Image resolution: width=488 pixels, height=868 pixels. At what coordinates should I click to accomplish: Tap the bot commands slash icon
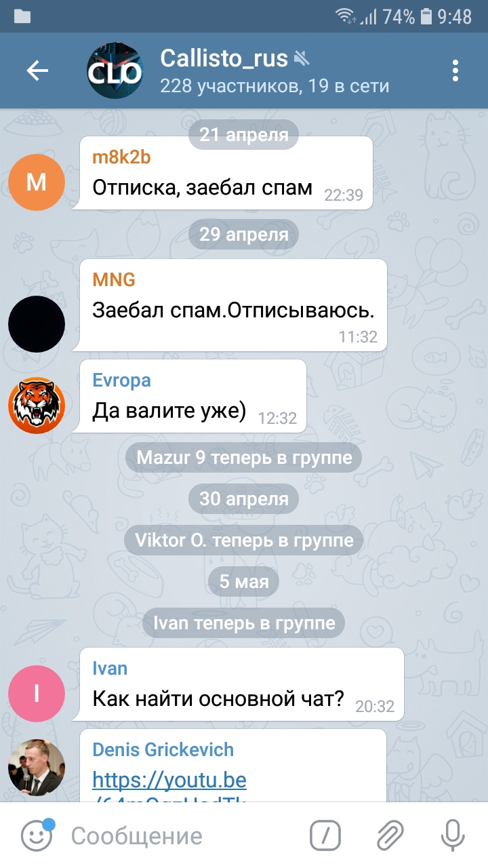click(325, 835)
